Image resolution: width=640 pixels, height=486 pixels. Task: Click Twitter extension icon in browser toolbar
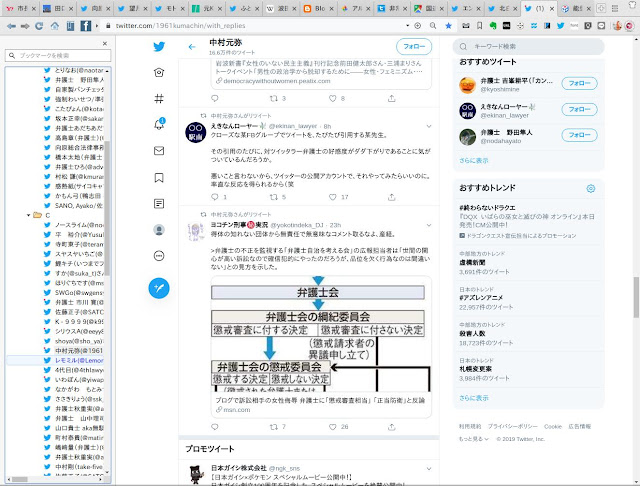[560, 26]
